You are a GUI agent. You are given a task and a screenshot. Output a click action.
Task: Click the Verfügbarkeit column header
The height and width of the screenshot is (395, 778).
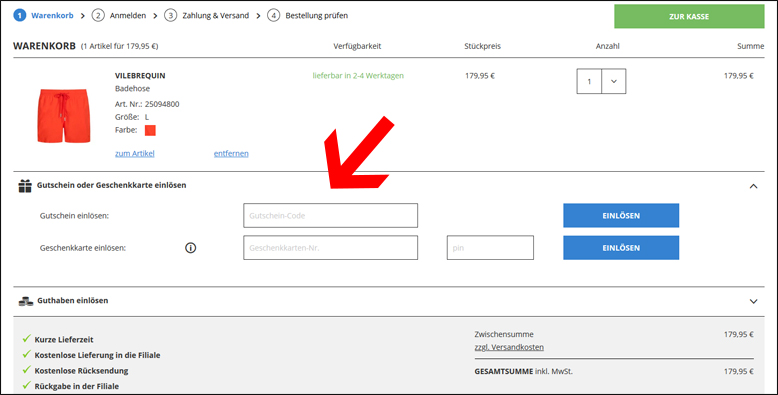point(357,46)
